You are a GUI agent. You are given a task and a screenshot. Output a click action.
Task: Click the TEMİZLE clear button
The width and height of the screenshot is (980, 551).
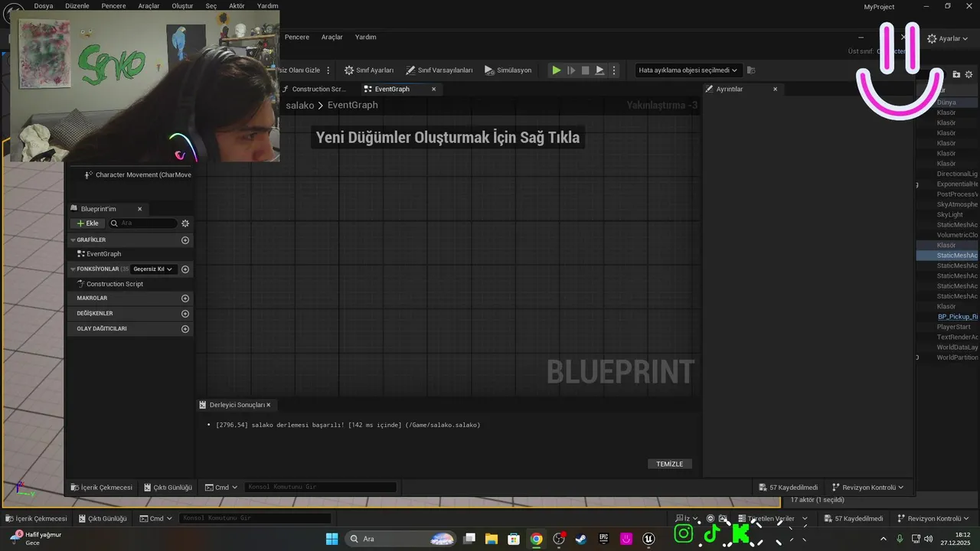[670, 464]
